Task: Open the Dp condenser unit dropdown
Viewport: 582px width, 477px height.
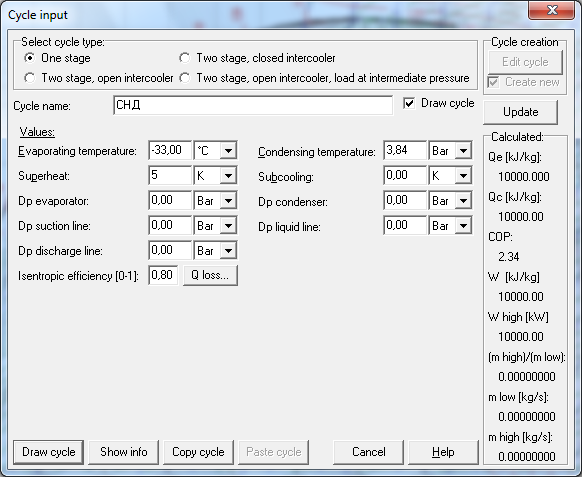Action: [463, 201]
